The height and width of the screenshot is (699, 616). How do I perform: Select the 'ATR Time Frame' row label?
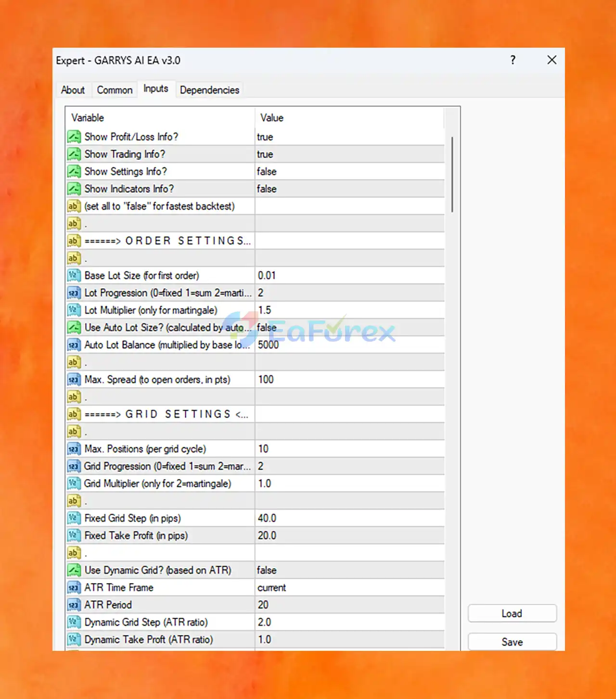[119, 587]
